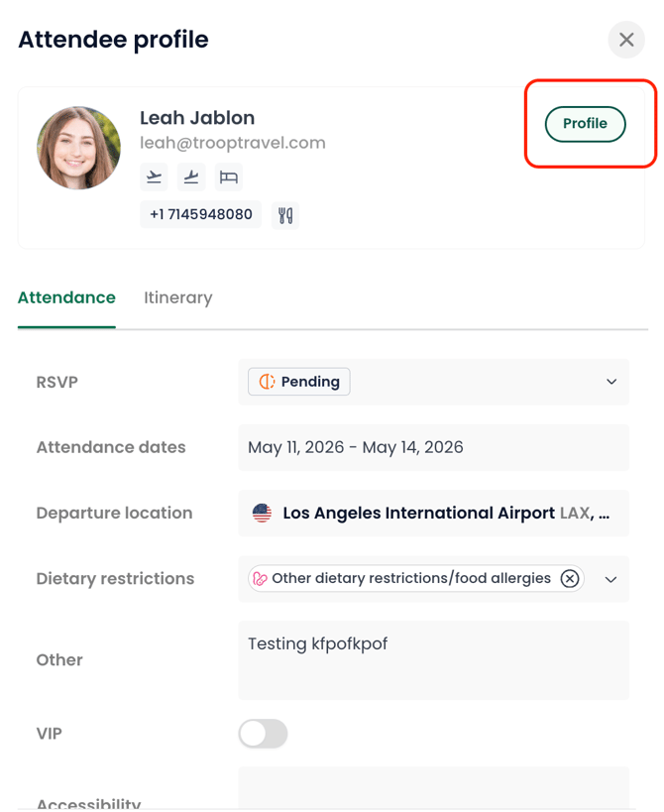
Task: Click the flight icon beside the bed icon
Action: click(191, 177)
